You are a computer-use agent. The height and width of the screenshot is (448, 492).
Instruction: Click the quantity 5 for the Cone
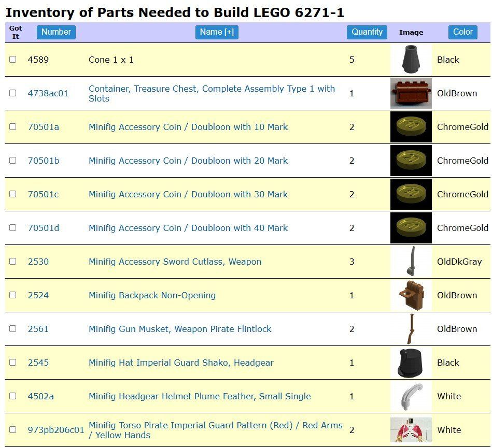[x=352, y=60]
